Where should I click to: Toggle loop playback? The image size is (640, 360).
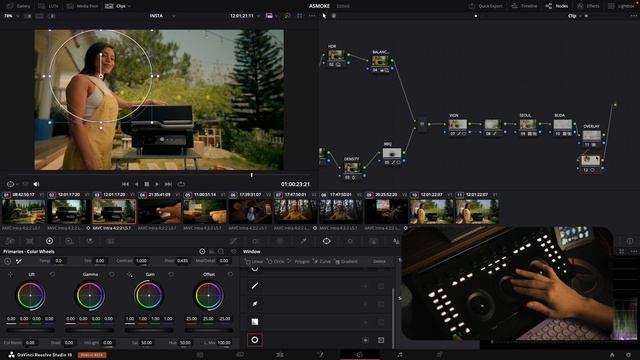(181, 184)
